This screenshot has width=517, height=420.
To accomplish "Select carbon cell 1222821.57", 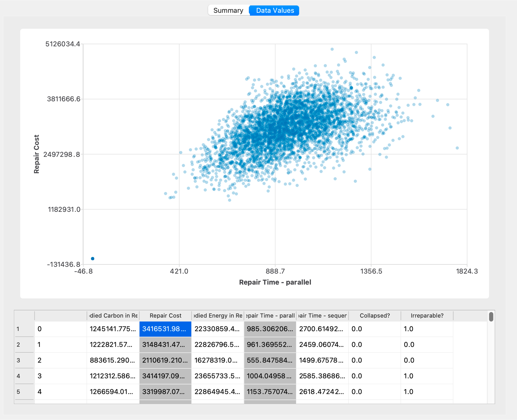I will [113, 345].
